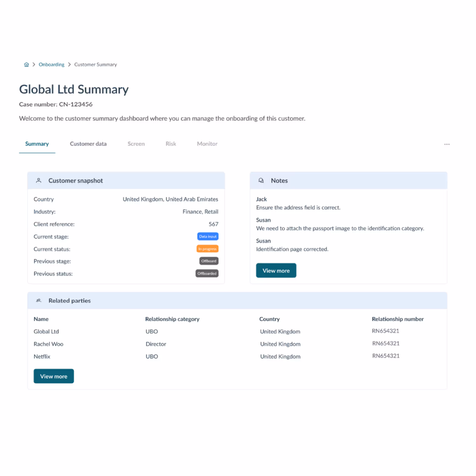Image resolution: width=476 pixels, height=476 pixels.
Task: Click the Identification page corrected note
Action: pyautogui.click(x=292, y=249)
